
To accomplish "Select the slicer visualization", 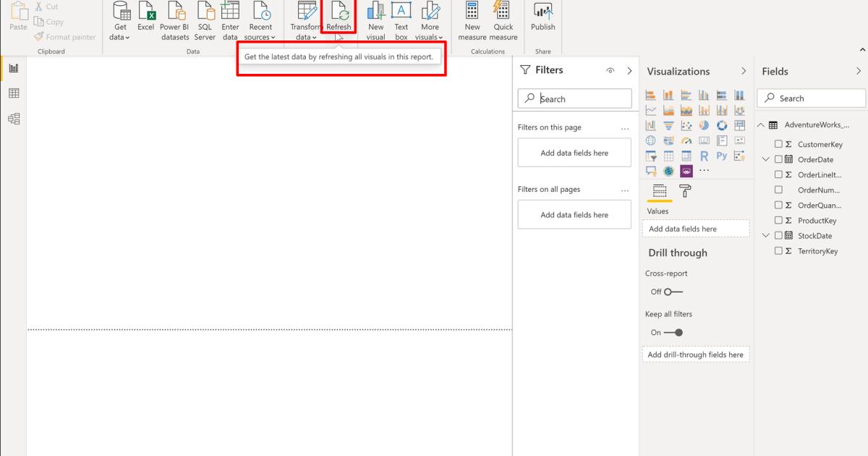I will [649, 155].
